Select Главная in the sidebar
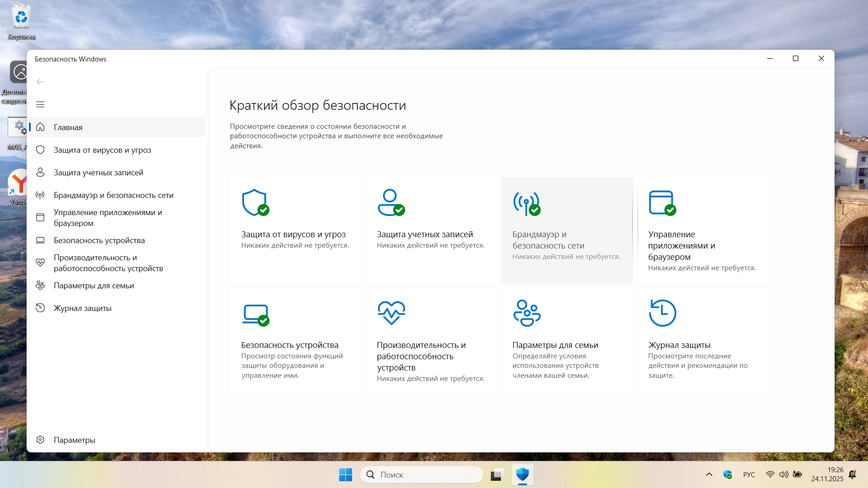 pos(68,127)
